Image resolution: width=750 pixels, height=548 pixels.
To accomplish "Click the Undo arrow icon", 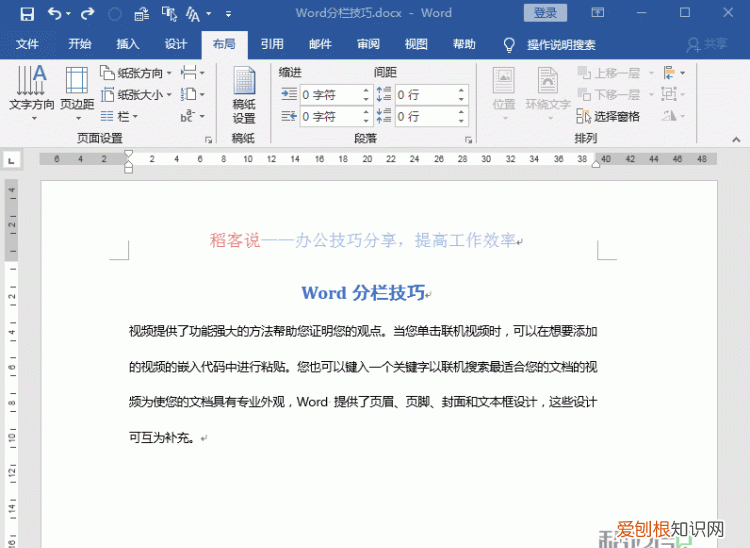I will pos(55,13).
